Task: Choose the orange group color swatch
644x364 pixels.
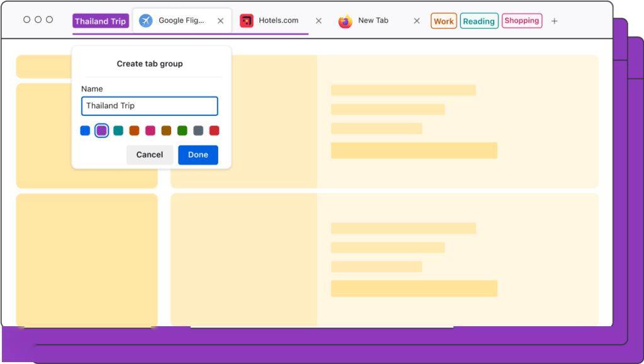Action: (135, 131)
